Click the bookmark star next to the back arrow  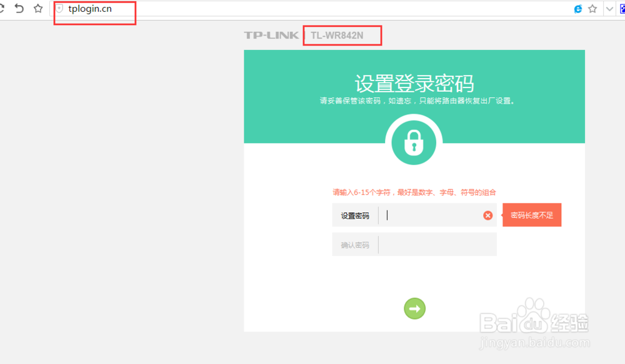point(38,8)
